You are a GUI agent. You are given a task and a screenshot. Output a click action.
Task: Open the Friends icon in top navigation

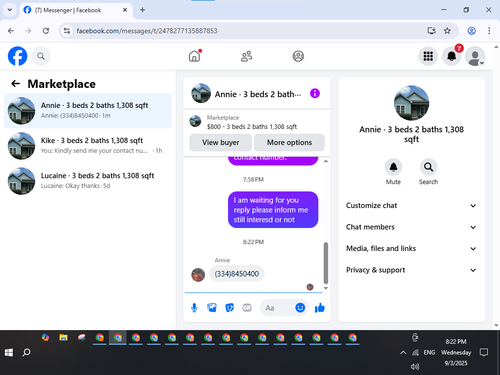(246, 56)
